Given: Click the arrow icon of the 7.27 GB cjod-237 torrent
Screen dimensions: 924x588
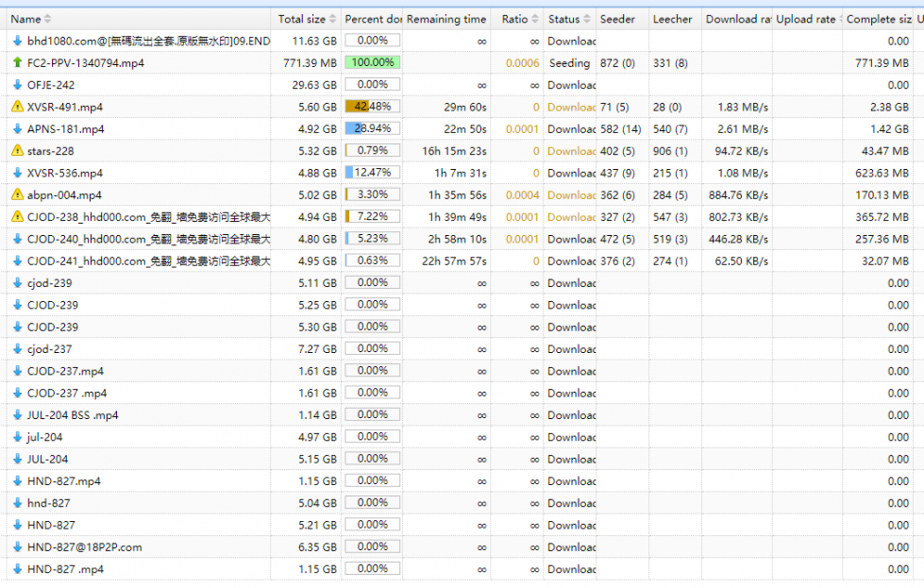Looking at the screenshot, I should tap(17, 349).
